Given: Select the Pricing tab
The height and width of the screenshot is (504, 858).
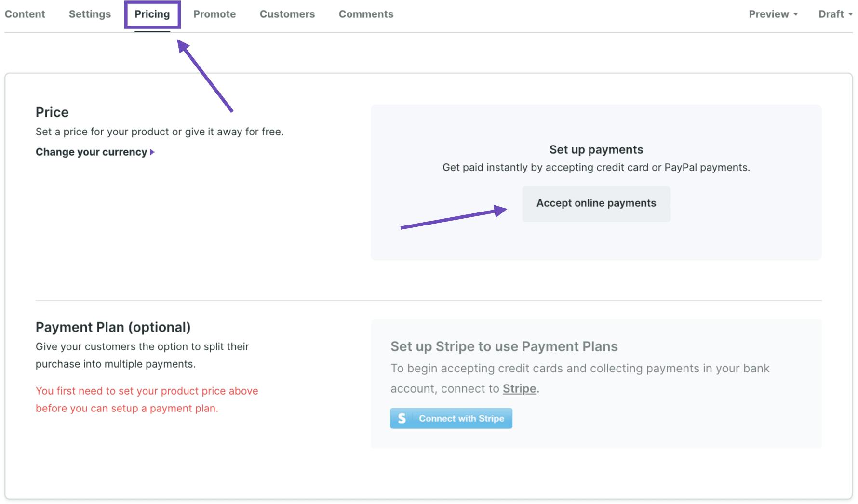Looking at the screenshot, I should click(x=152, y=14).
